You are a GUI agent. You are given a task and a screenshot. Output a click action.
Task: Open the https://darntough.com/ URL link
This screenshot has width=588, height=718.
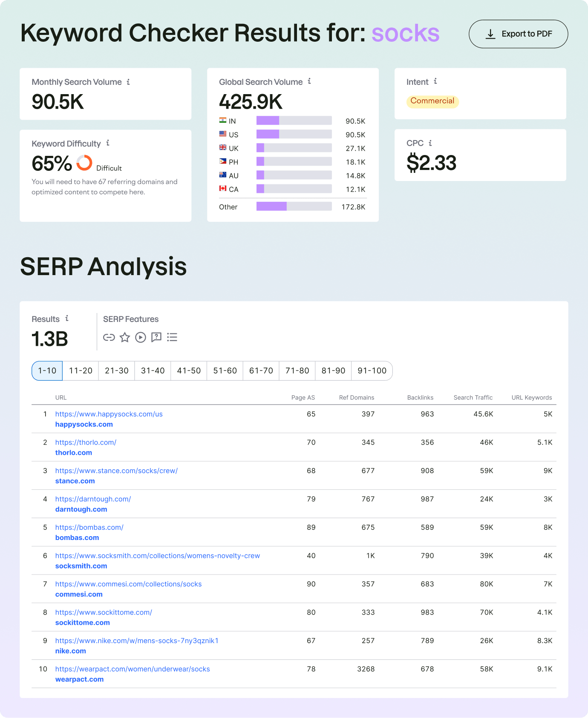pos(93,499)
